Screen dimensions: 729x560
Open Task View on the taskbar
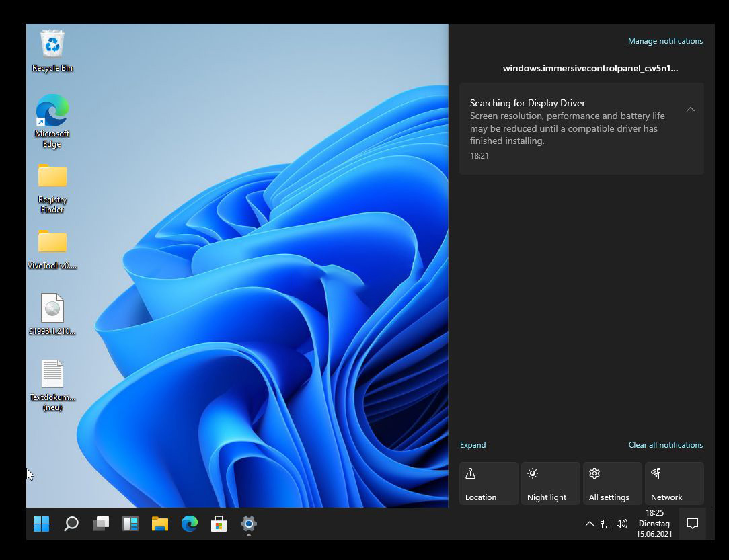[101, 524]
